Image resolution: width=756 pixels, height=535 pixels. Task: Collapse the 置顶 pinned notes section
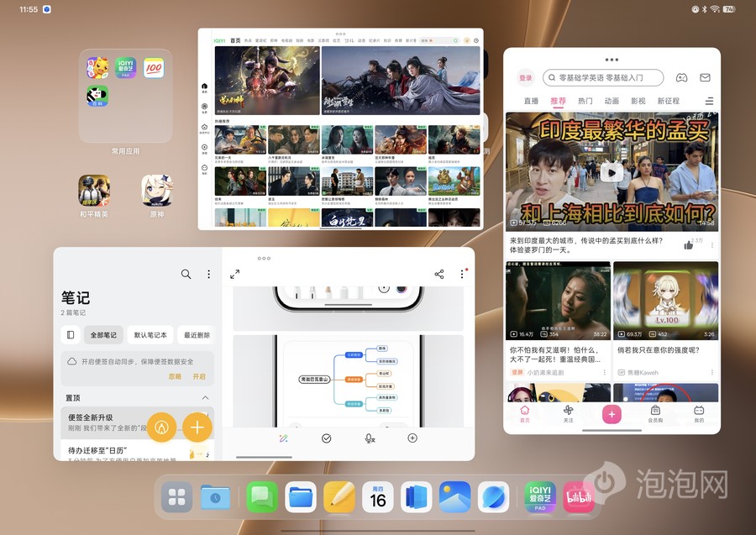pos(205,397)
